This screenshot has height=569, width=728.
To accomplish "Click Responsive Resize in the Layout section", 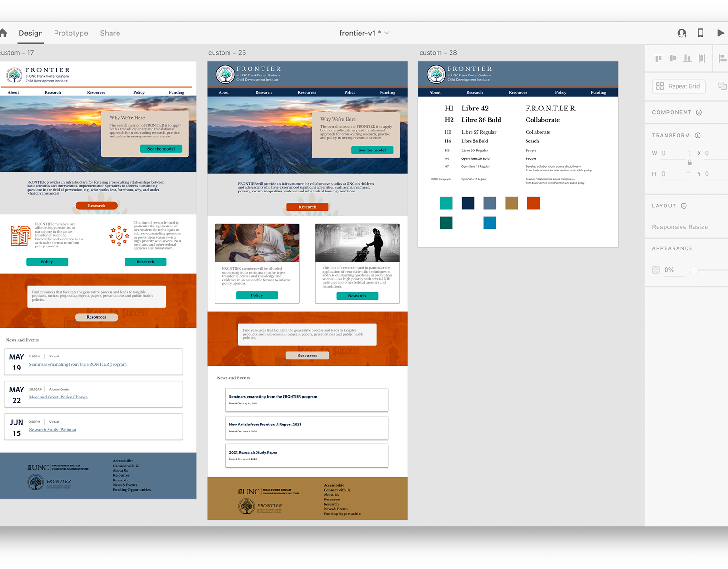I will coord(680,227).
